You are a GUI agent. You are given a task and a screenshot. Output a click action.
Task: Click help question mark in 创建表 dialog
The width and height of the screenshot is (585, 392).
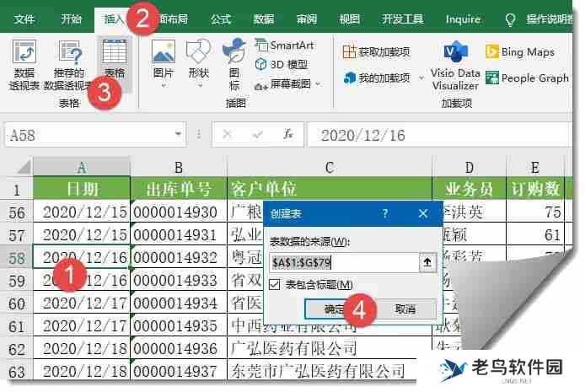(x=385, y=214)
